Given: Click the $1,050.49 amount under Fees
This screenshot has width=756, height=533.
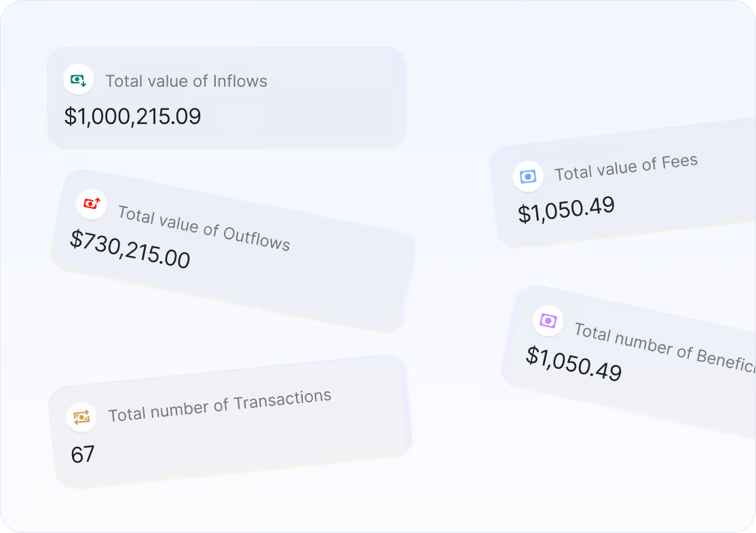Looking at the screenshot, I should click(x=566, y=209).
